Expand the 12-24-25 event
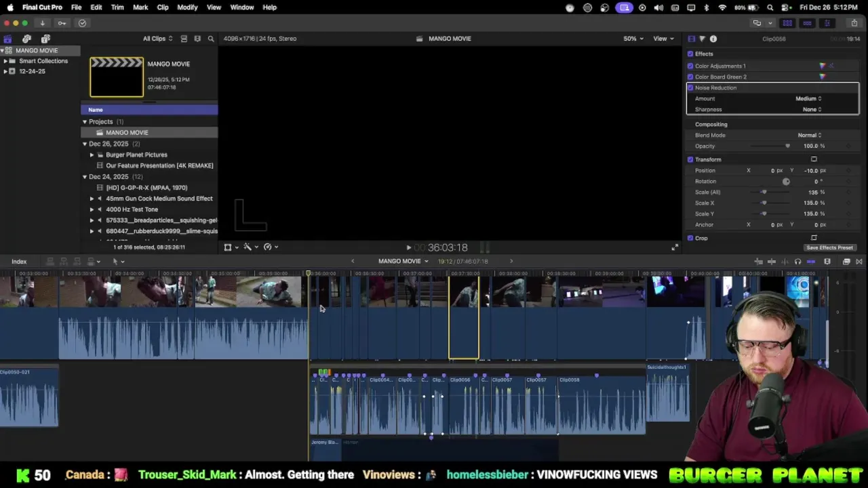868x488 pixels. [5, 71]
